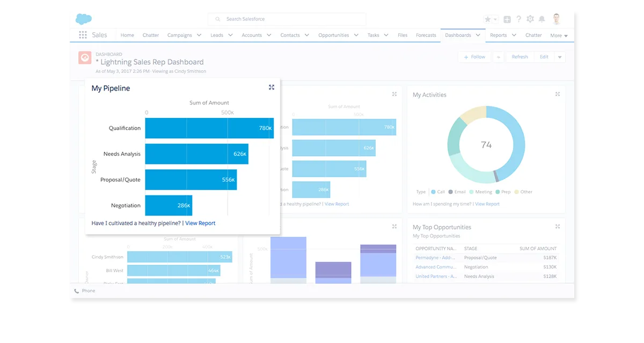Expand the stacked column chart widget
This screenshot has width=644, height=343.
394,227
